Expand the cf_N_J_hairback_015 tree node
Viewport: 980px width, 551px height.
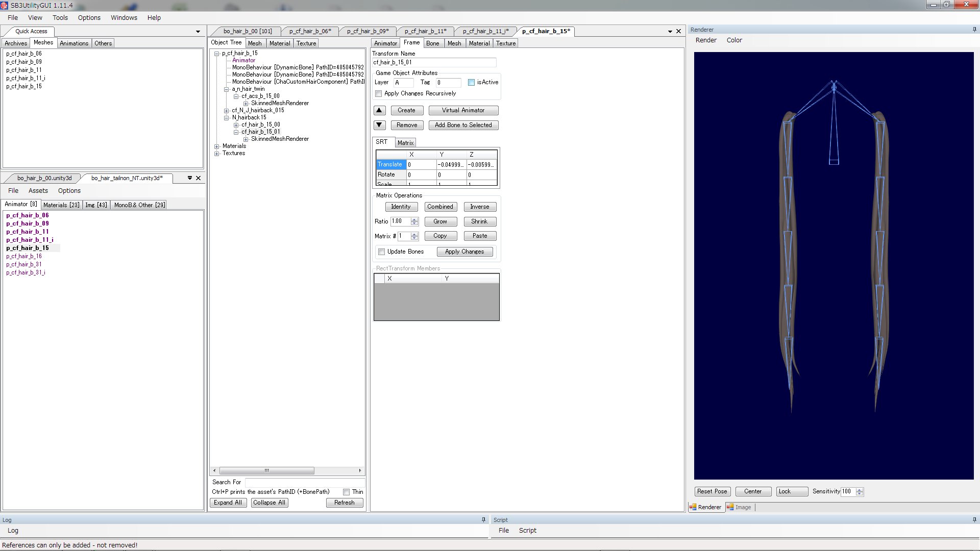(227, 111)
